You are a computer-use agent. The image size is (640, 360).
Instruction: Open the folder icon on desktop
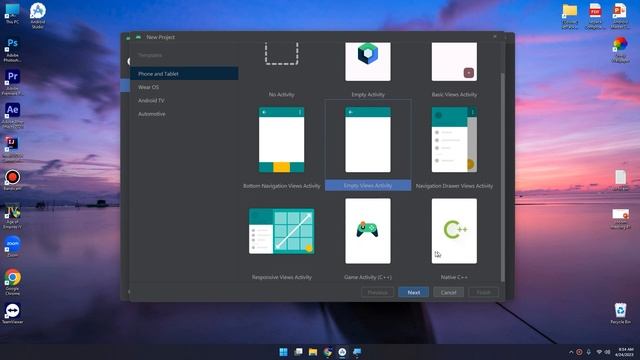point(569,16)
